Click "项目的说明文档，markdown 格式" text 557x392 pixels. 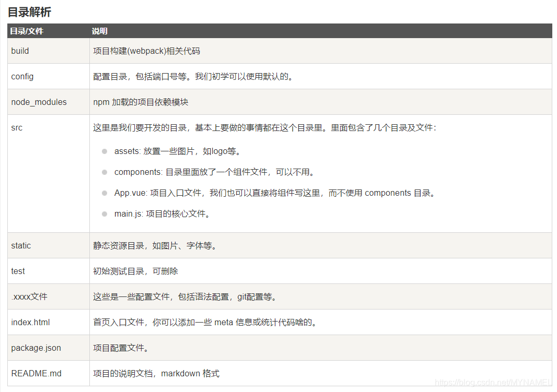[156, 374]
